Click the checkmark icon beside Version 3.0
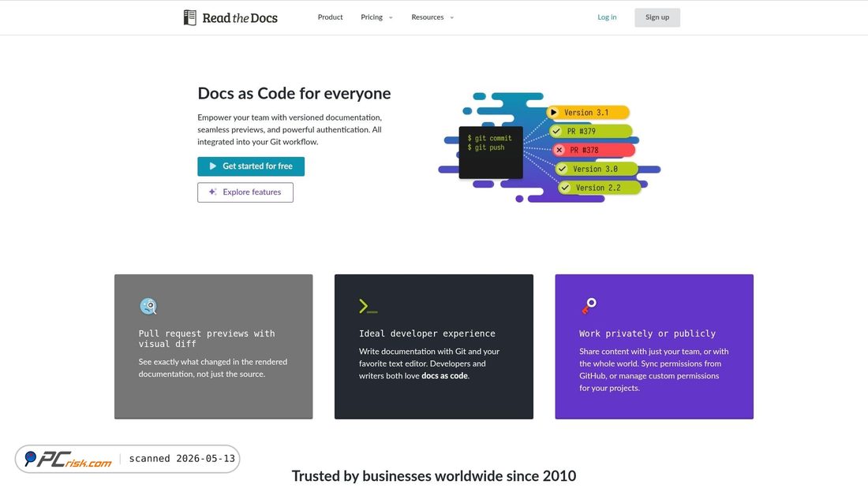The width and height of the screenshot is (868, 488). coord(563,169)
